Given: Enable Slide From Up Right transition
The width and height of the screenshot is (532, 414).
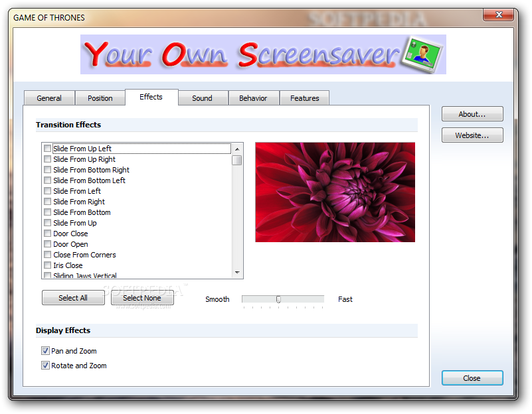Looking at the screenshot, I should click(x=48, y=159).
